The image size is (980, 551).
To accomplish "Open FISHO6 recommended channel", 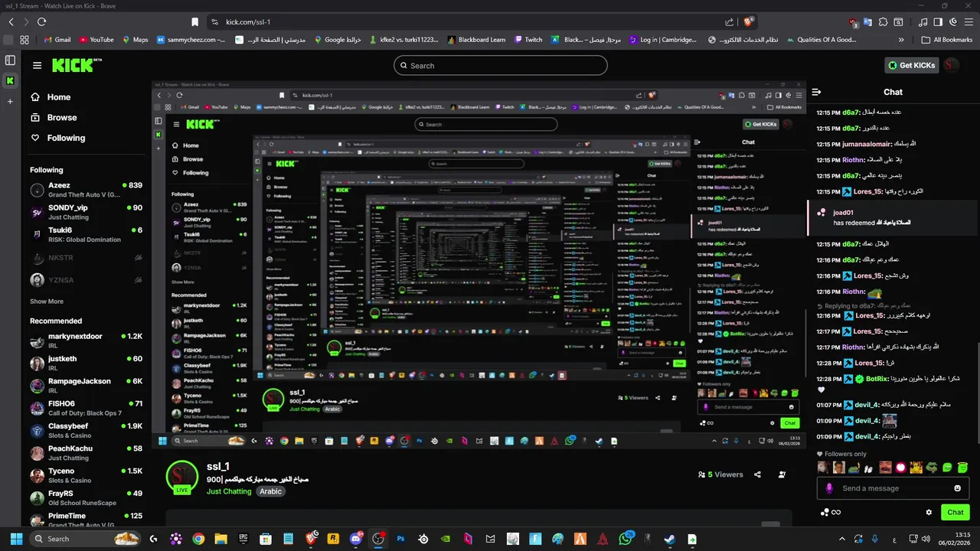I will (86, 408).
